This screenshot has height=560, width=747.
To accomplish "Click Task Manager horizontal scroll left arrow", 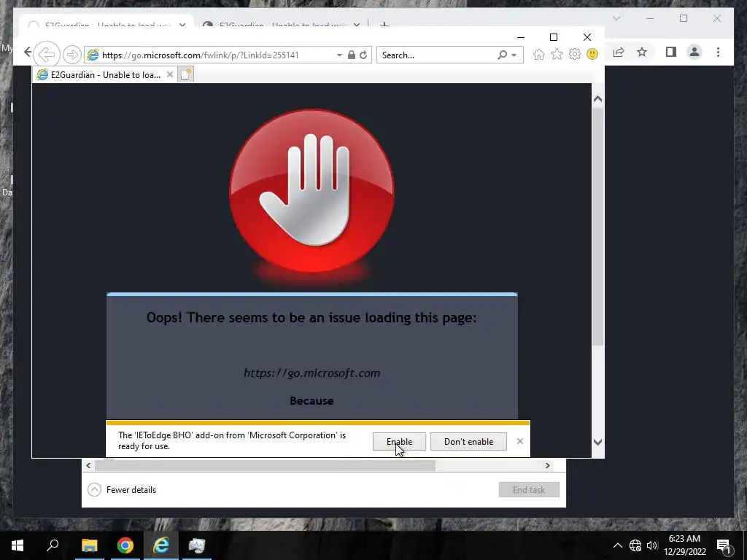I will pos(88,465).
